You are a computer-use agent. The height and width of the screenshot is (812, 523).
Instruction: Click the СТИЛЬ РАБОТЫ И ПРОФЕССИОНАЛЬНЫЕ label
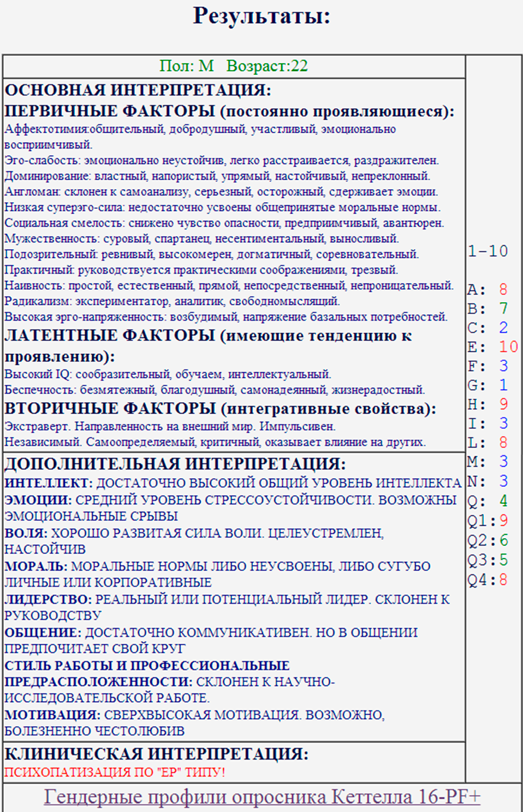[x=147, y=666]
